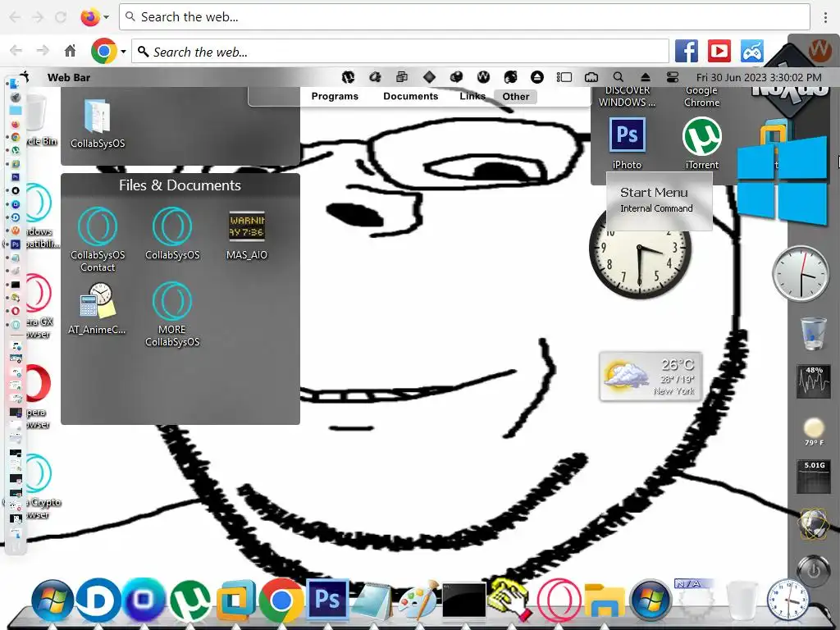Select the Other tab

516,97
